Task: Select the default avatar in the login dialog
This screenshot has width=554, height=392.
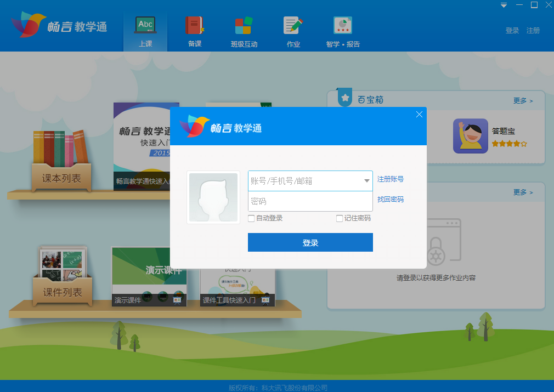Action: pos(213,197)
